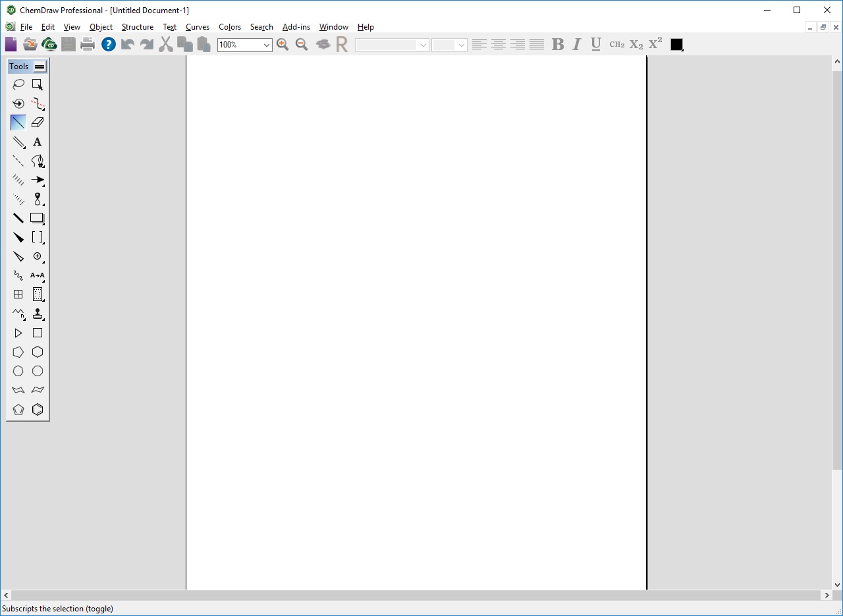
Task: Select the Table tool
Action: (x=18, y=294)
